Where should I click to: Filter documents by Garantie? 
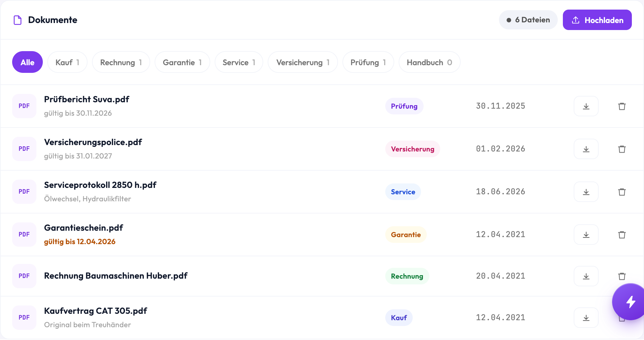[182, 62]
